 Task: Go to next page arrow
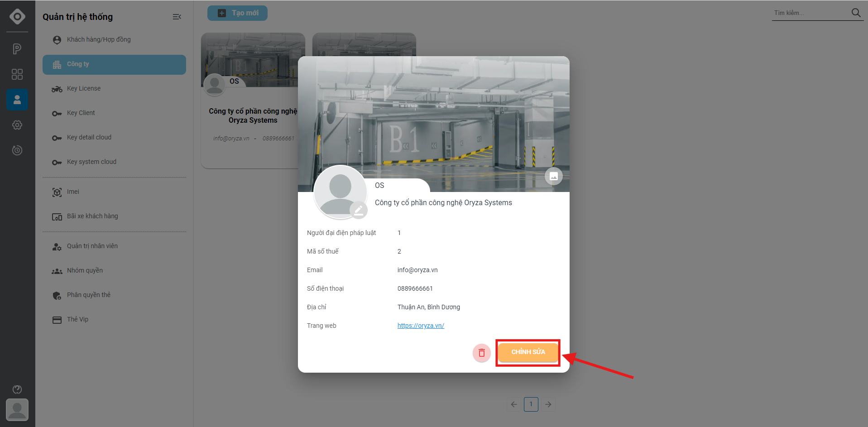coord(548,404)
